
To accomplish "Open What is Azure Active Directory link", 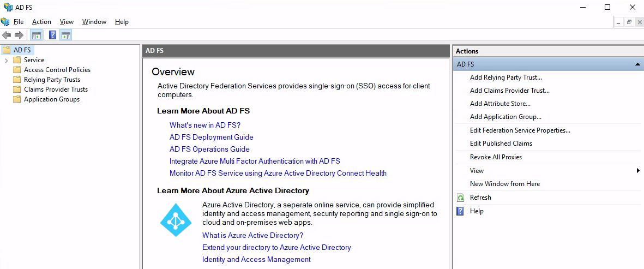I will tap(252, 235).
